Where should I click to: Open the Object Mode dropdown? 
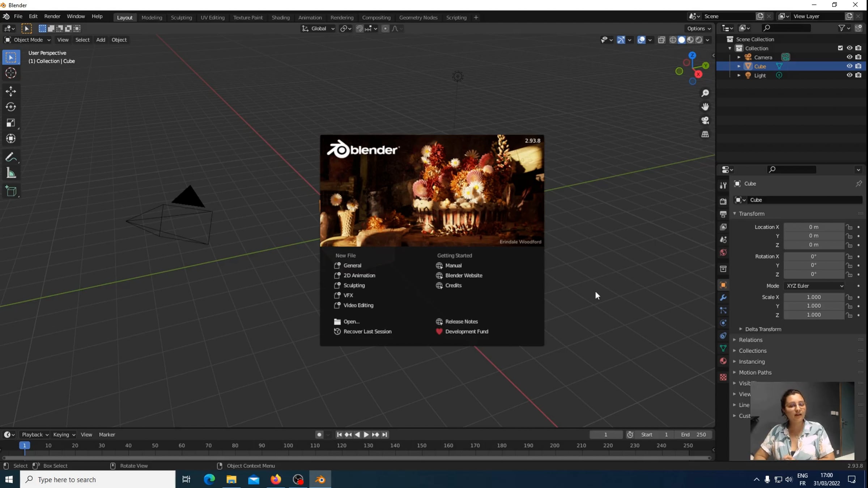click(27, 40)
